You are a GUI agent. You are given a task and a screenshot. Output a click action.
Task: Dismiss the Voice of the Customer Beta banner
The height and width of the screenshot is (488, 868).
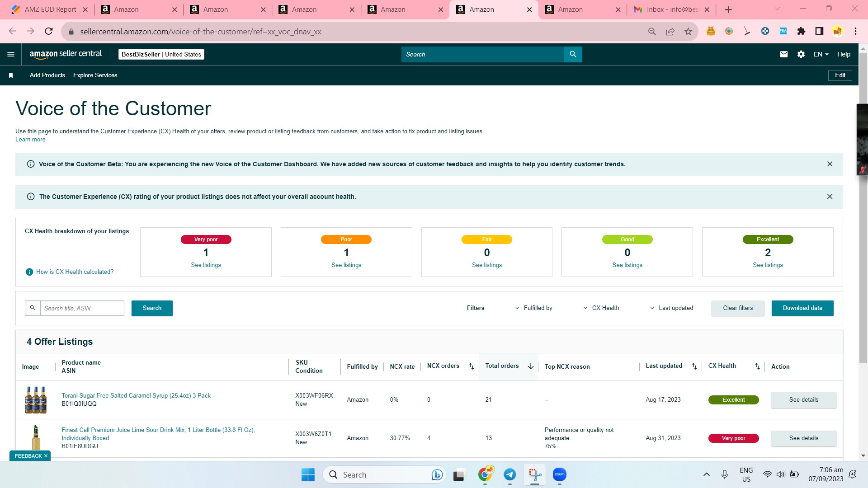click(x=830, y=164)
